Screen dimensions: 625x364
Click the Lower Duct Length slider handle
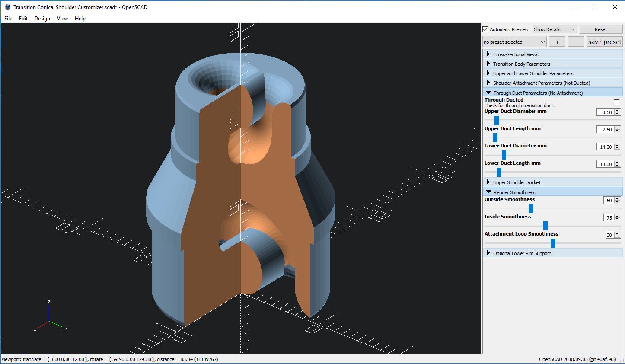[499, 172]
